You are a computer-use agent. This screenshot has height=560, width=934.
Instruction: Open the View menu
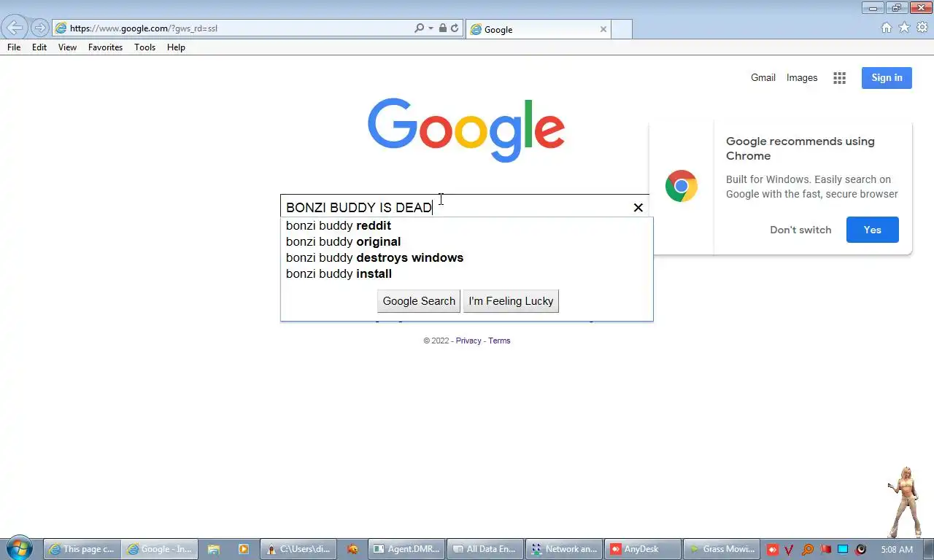[x=67, y=47]
